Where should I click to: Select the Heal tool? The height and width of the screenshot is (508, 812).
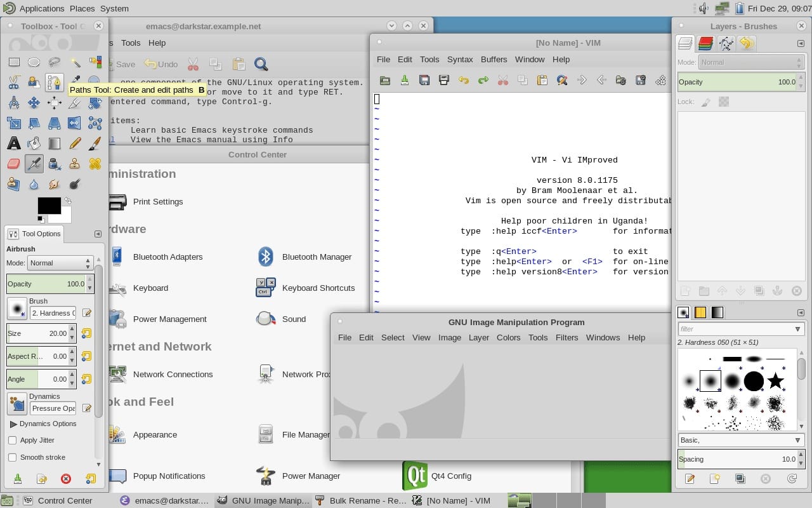95,164
